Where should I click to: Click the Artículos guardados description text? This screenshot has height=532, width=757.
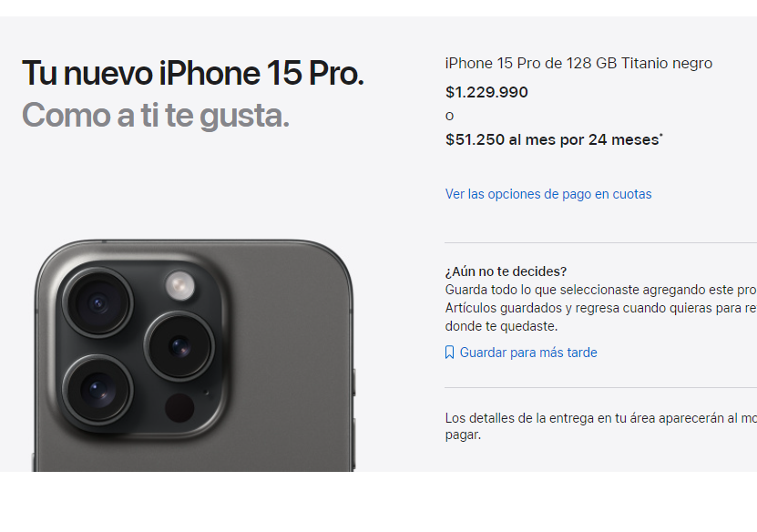(600, 308)
